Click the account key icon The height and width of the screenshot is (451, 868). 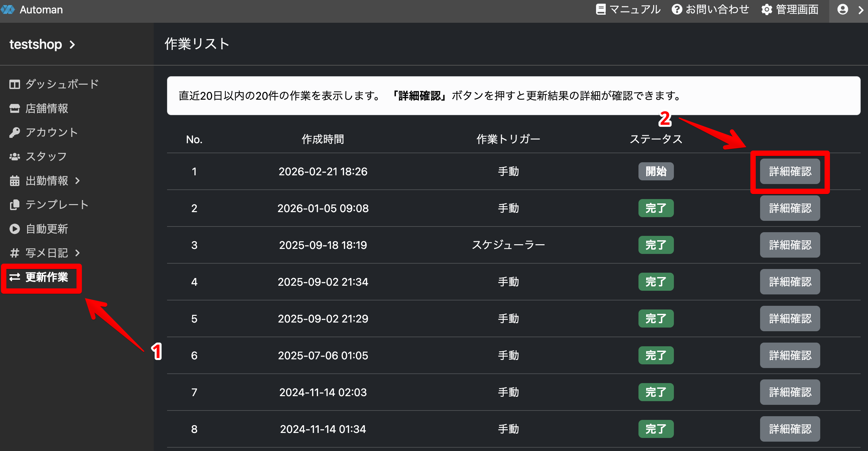[x=14, y=132]
